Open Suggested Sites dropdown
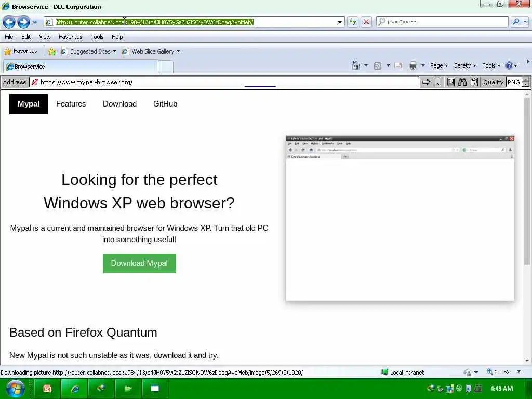Viewport: 532px width, 399px height. click(88, 51)
